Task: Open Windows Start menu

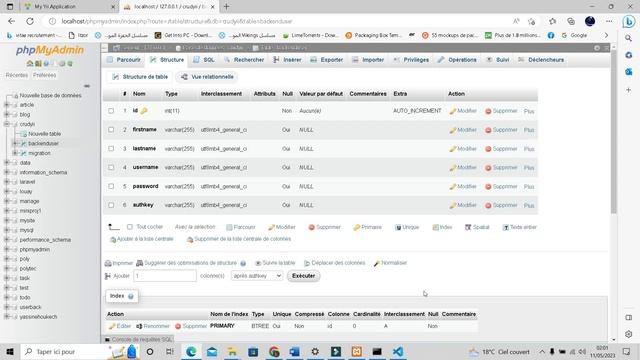Action: tap(10, 351)
